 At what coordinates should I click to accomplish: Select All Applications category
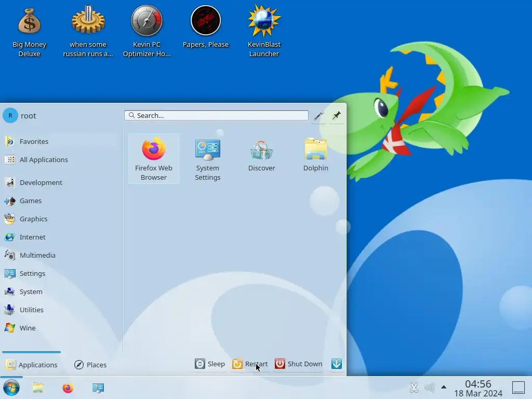[60, 159]
